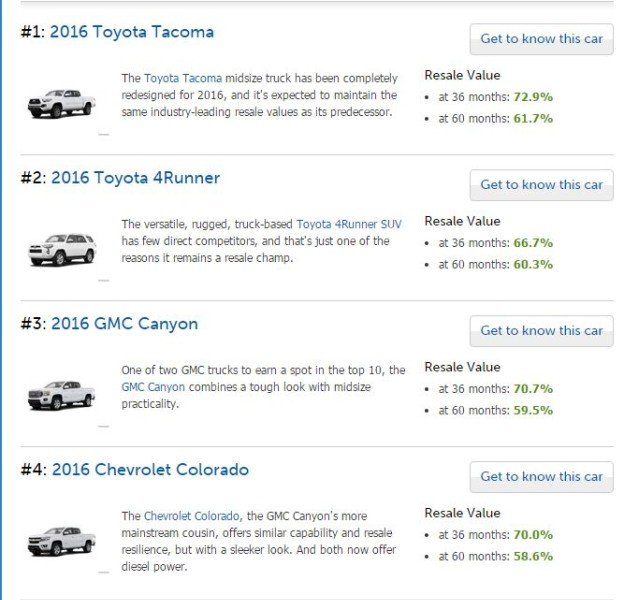Select the white Toyota Tacoma truck thumbnail
624x600 pixels.
[x=62, y=103]
